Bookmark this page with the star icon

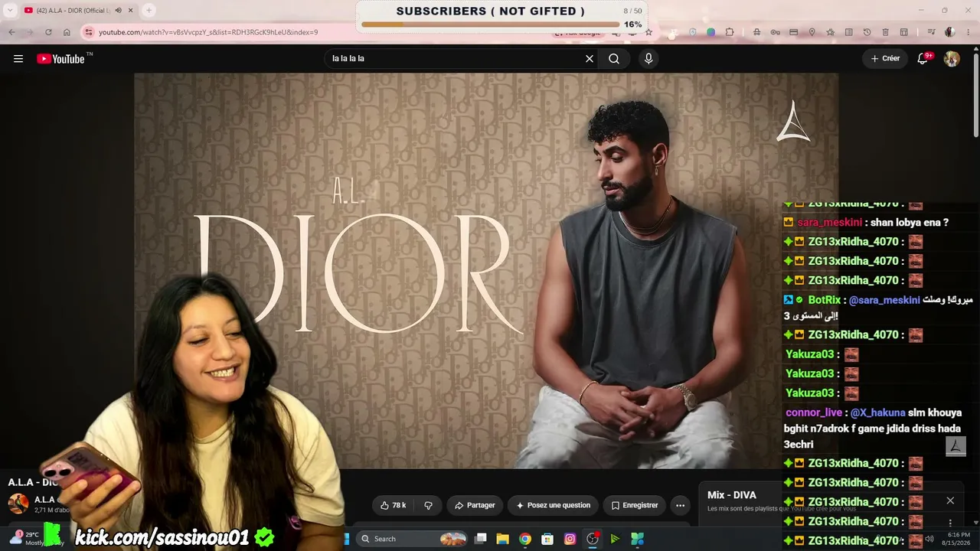coord(648,32)
